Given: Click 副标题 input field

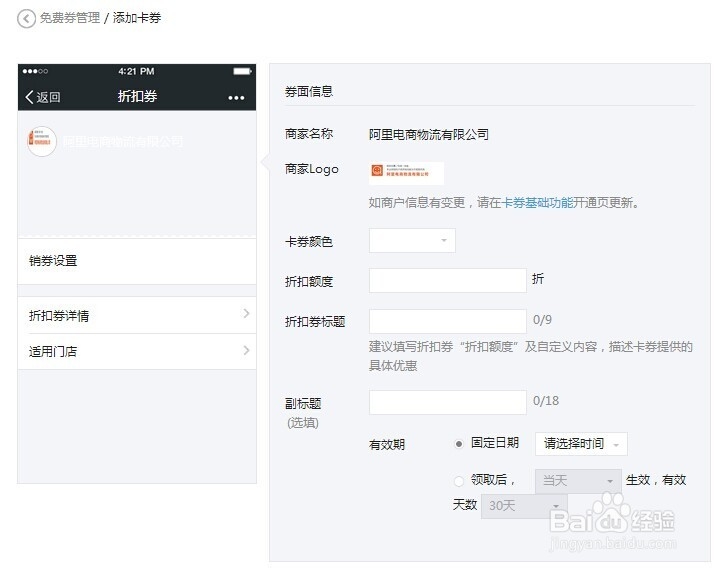Looking at the screenshot, I should 448,402.
